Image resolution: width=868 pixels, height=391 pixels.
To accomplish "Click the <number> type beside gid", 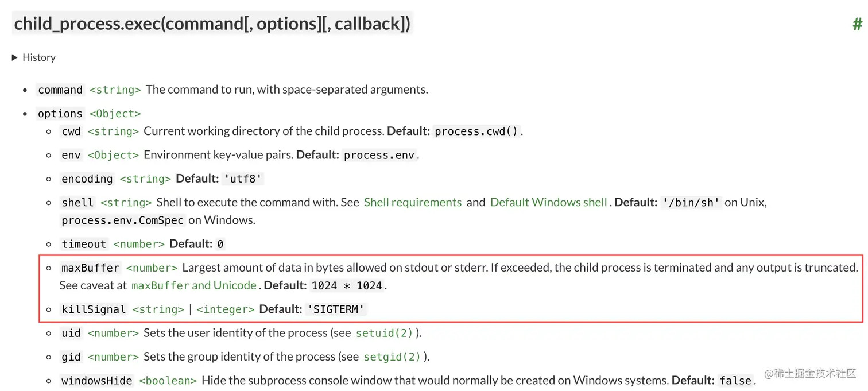I will point(113,357).
